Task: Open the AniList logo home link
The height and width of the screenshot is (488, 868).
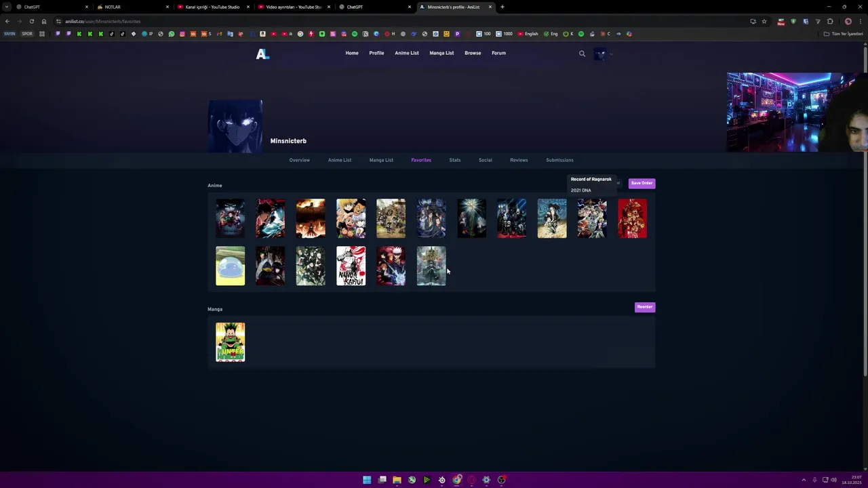Action: [x=262, y=54]
